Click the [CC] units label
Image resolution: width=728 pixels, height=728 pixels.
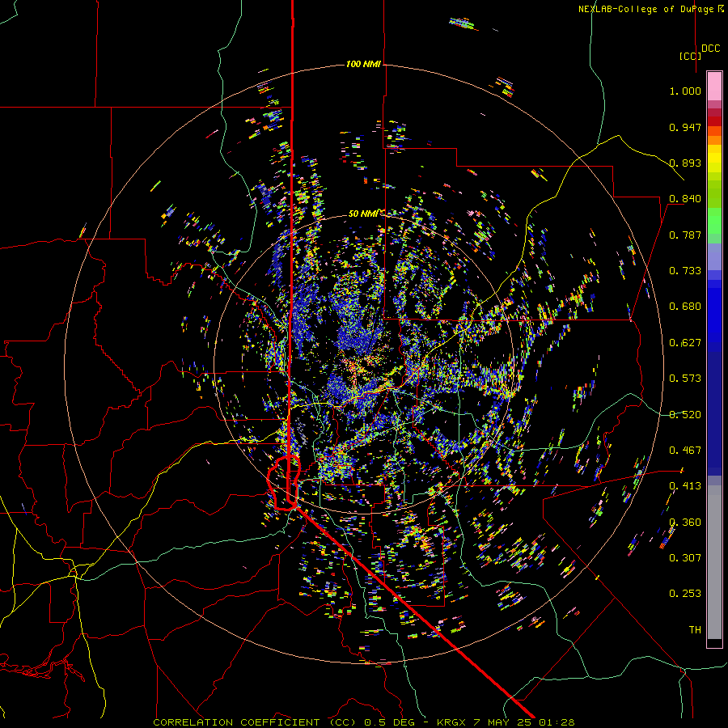point(690,56)
